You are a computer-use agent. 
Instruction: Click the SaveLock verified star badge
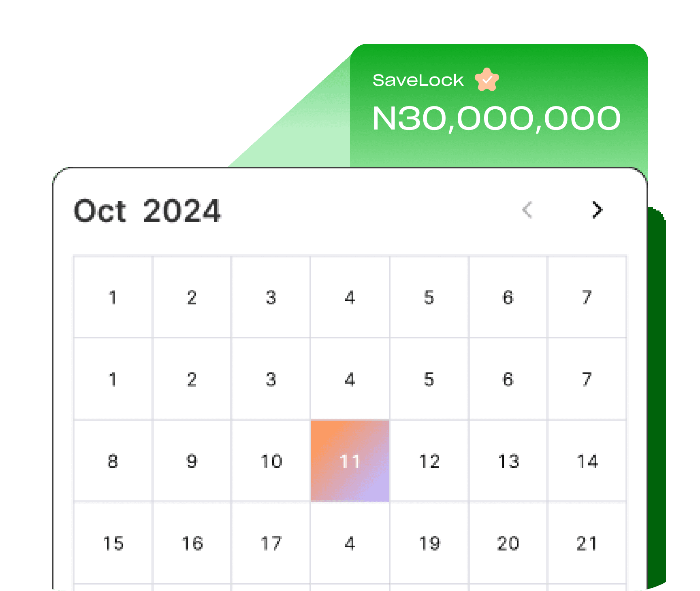coord(487,80)
